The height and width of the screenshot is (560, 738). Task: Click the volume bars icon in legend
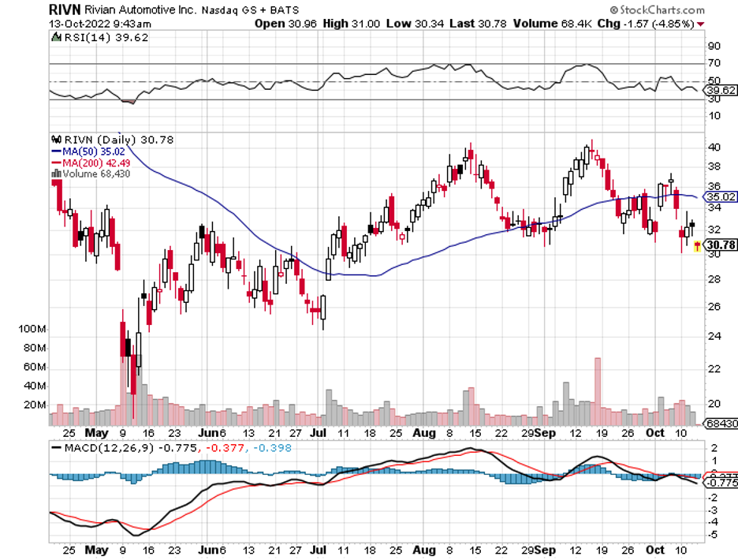coord(55,174)
